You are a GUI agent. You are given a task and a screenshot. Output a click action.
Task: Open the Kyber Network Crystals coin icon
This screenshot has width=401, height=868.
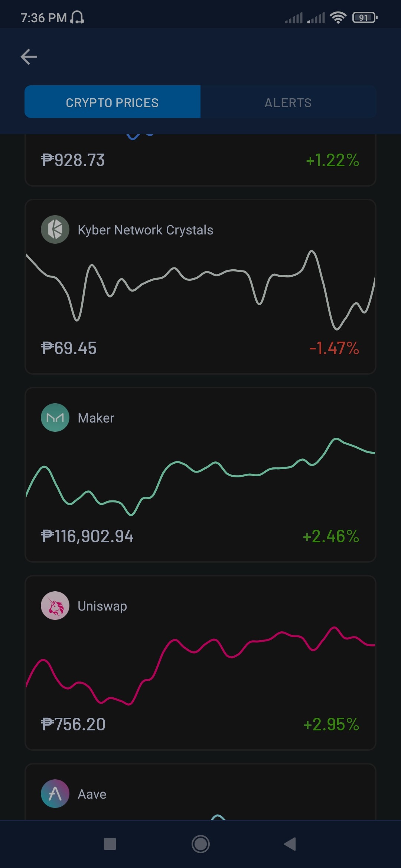pyautogui.click(x=55, y=230)
